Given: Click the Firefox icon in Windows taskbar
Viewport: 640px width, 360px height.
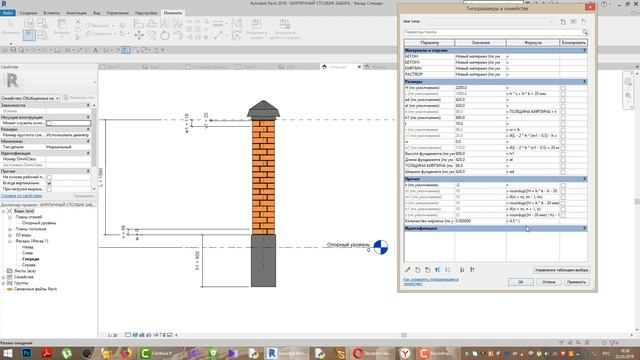Looking at the screenshot, I should coord(127,353).
